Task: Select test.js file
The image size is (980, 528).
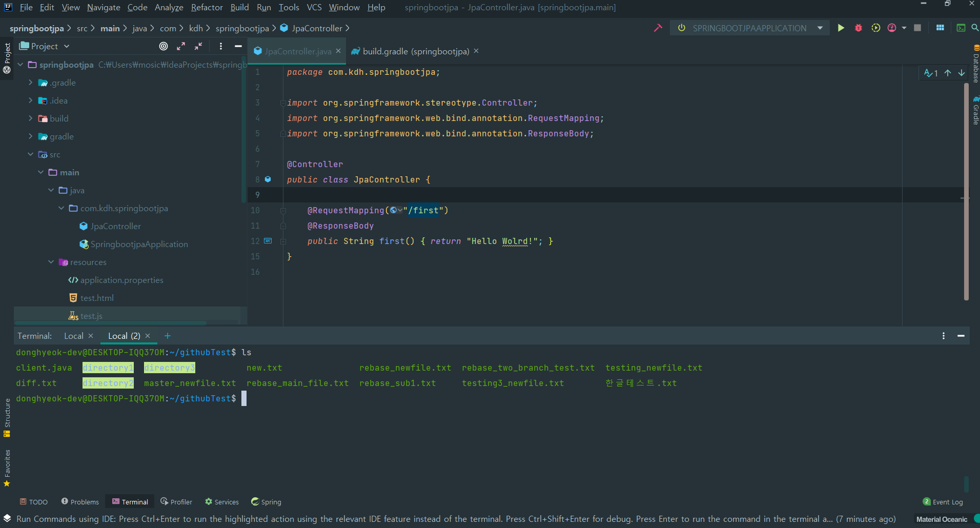Action: pos(91,316)
